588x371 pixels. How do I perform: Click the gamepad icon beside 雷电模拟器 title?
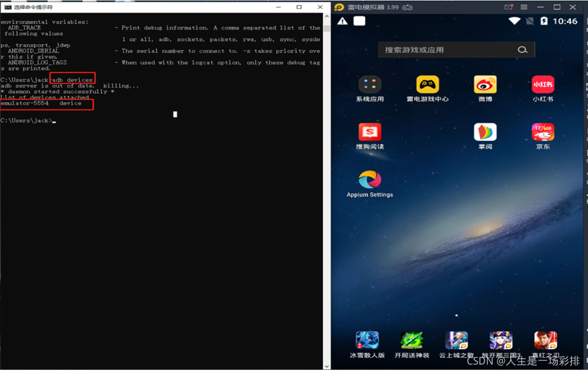408,7
